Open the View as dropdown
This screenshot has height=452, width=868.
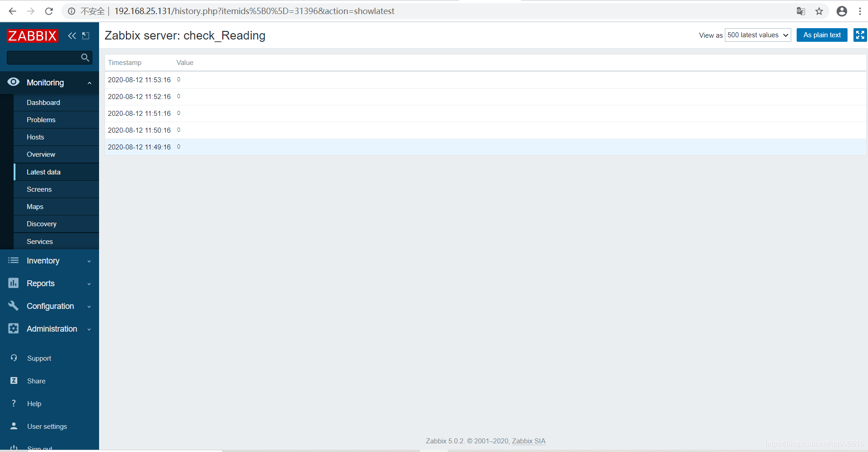click(758, 35)
